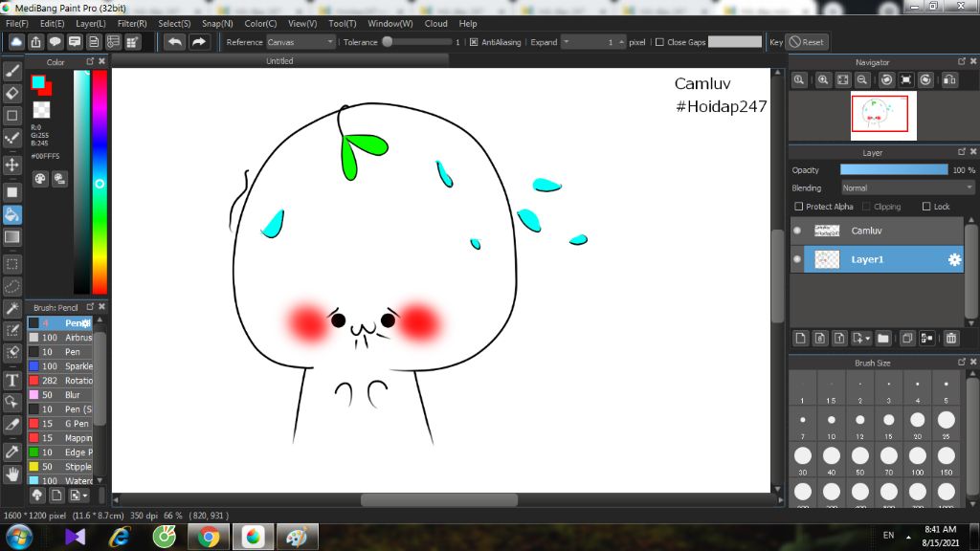Toggle visibility of the Camluv layer
The height and width of the screenshot is (551, 980).
(x=797, y=231)
